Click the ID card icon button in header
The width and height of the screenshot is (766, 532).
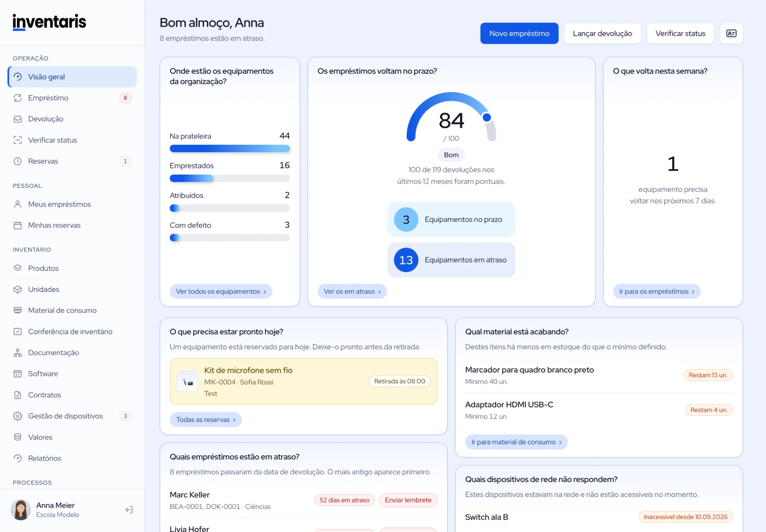[731, 34]
